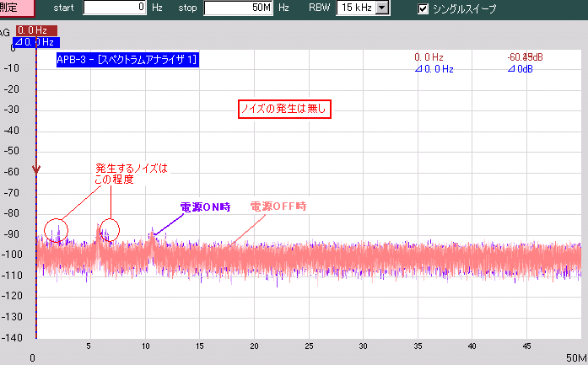
Task: Click the blue ⊿0.0 Hz readout in graph
Action: pos(434,69)
